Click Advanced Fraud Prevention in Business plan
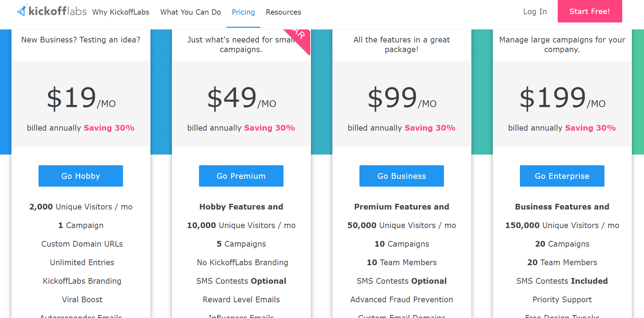The width and height of the screenshot is (644, 318). tap(402, 299)
